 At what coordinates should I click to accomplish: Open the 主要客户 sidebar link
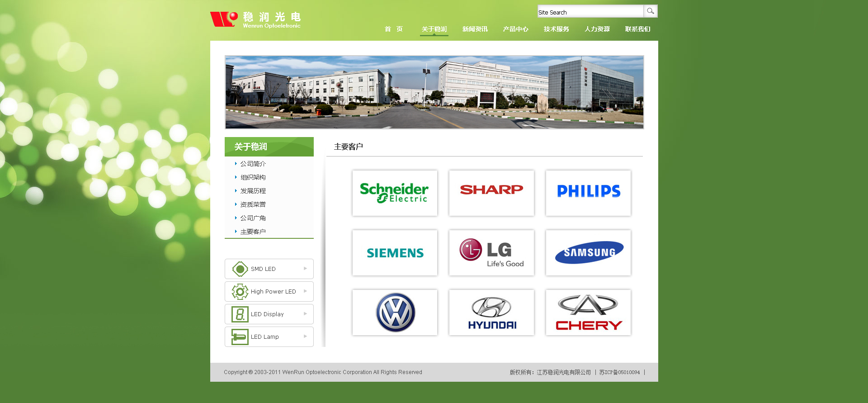(253, 232)
